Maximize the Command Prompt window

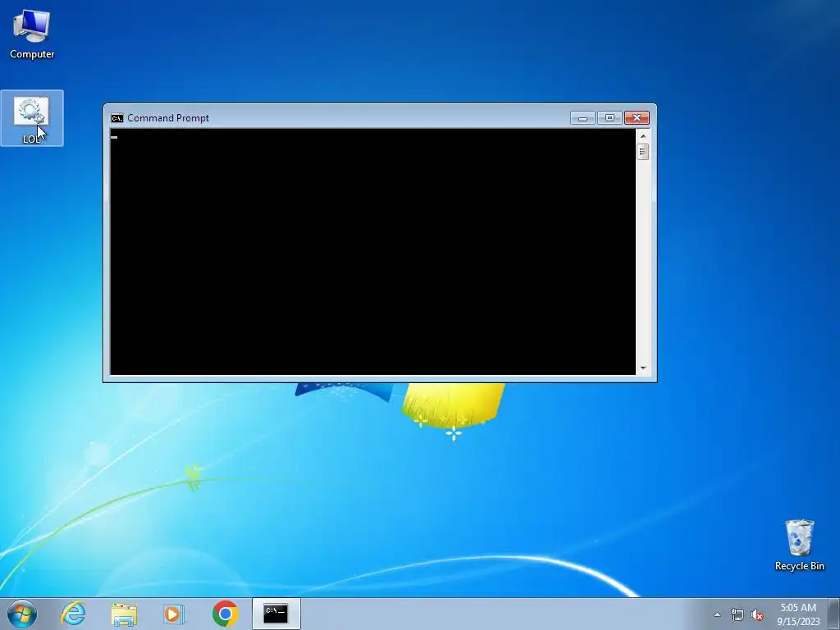609,118
